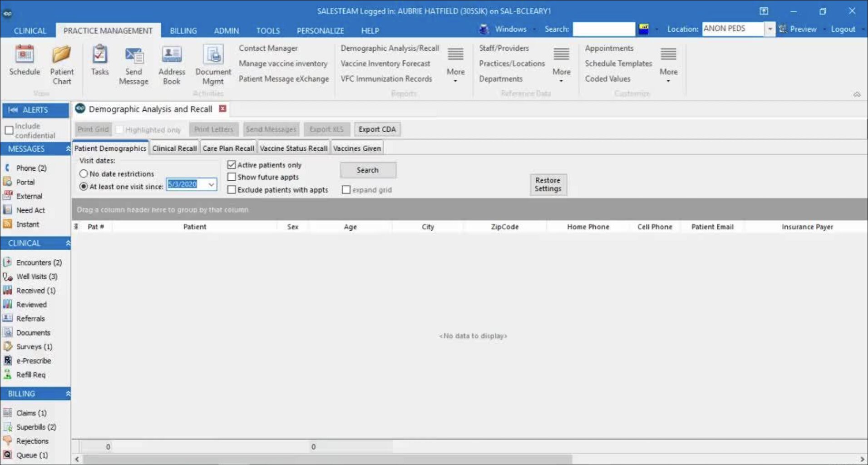The width and height of the screenshot is (868, 465).
Task: Open the Schedule calendar icon
Action: [x=25, y=55]
